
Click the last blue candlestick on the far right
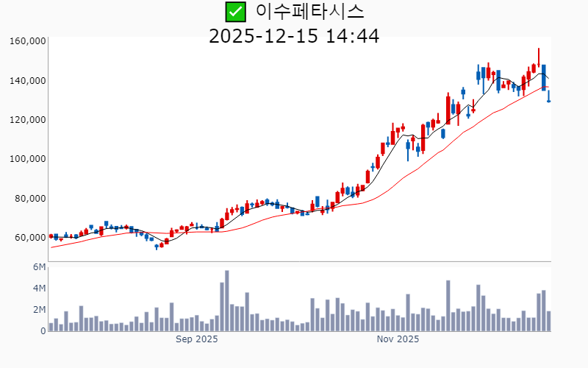click(548, 97)
